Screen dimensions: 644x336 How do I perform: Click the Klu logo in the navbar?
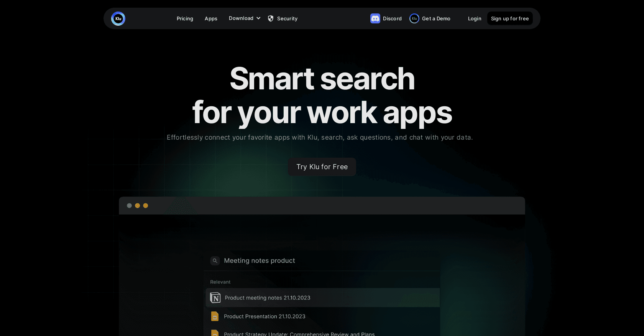[118, 18]
